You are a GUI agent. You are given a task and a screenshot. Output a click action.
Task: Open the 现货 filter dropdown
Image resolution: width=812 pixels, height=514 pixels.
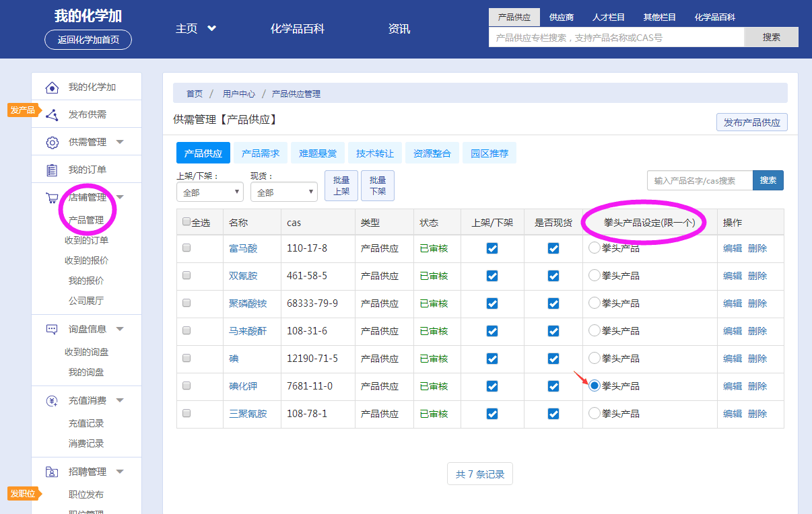pyautogui.click(x=283, y=192)
